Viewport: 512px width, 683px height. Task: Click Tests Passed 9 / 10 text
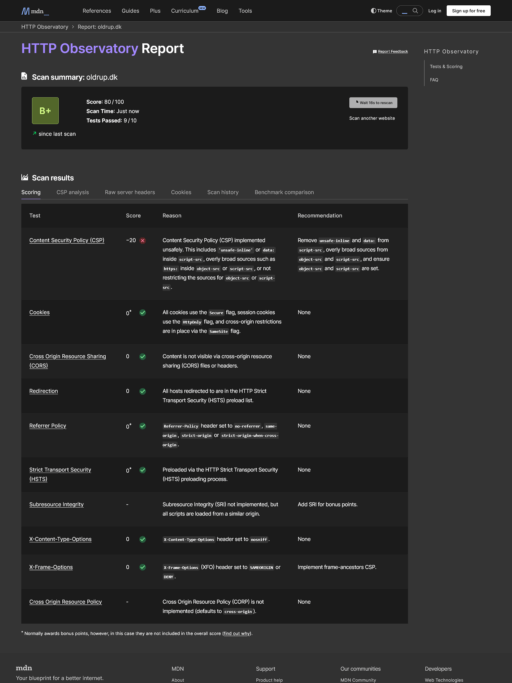pos(111,121)
